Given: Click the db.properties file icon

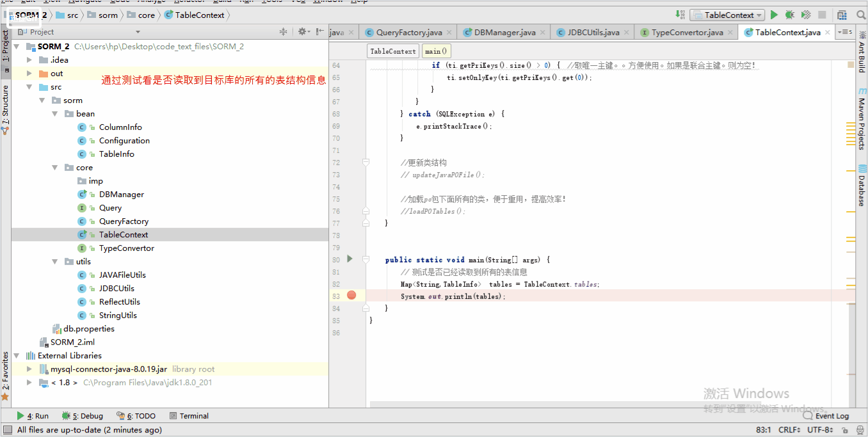Looking at the screenshot, I should pyautogui.click(x=57, y=329).
